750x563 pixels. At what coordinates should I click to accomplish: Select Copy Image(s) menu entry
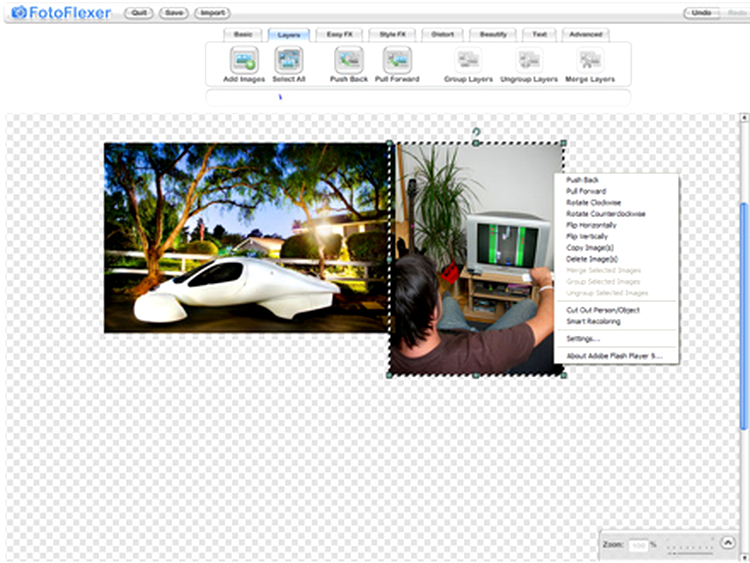tap(590, 248)
